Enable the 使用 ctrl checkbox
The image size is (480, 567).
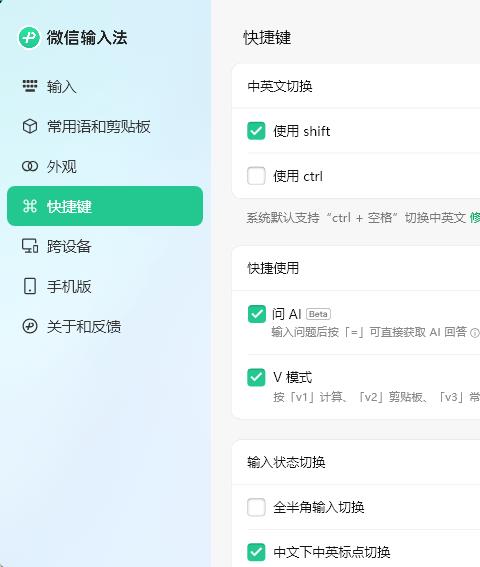256,176
